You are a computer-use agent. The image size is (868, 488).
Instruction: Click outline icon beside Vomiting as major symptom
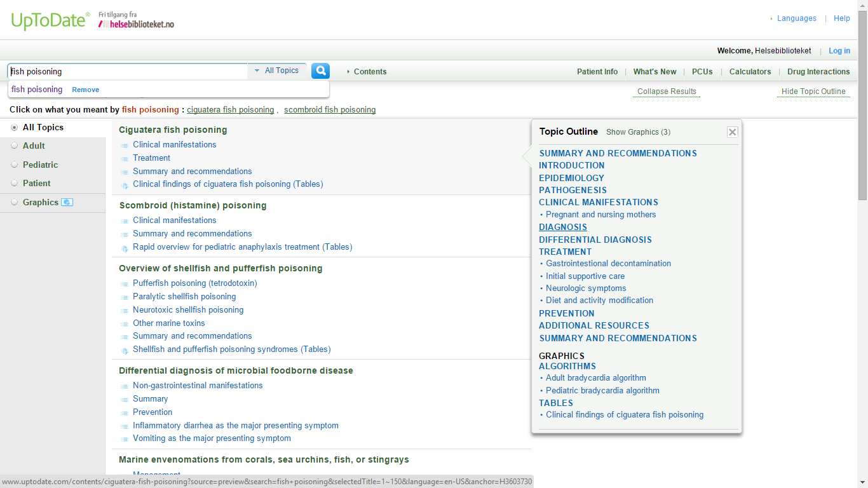click(x=125, y=439)
